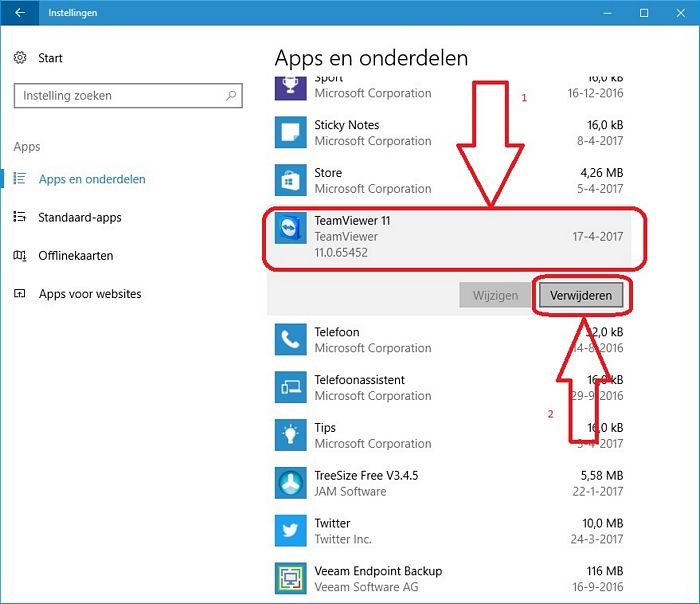Image resolution: width=700 pixels, height=604 pixels.
Task: Click the Standaard-apps sidebar icon
Action: click(20, 217)
